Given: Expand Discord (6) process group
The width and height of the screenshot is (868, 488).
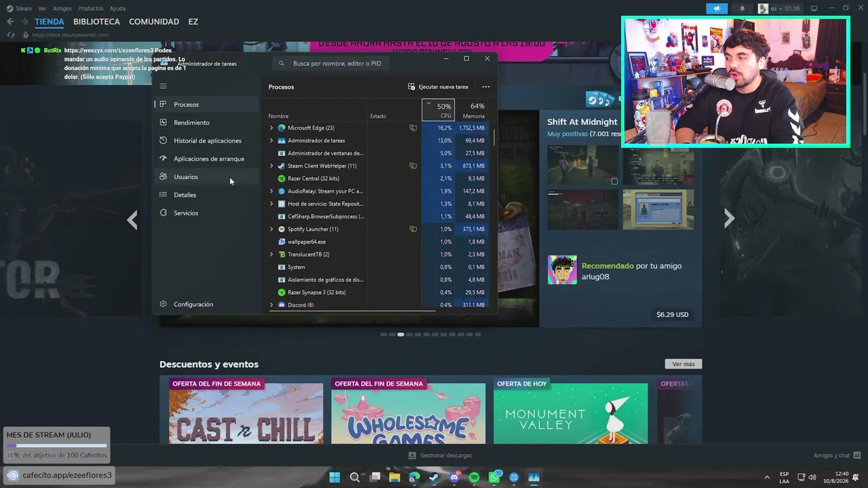Looking at the screenshot, I should pos(271,305).
